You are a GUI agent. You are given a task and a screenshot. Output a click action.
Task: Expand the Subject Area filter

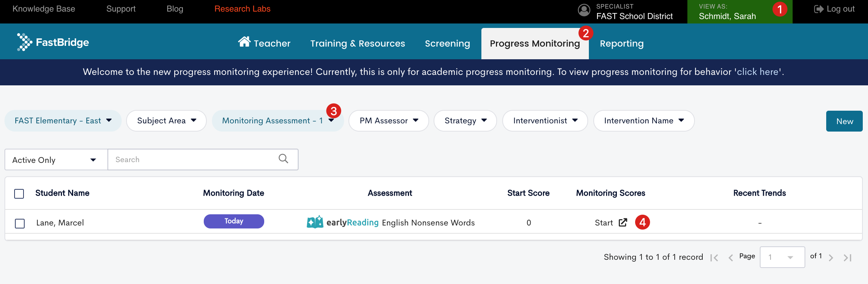166,121
